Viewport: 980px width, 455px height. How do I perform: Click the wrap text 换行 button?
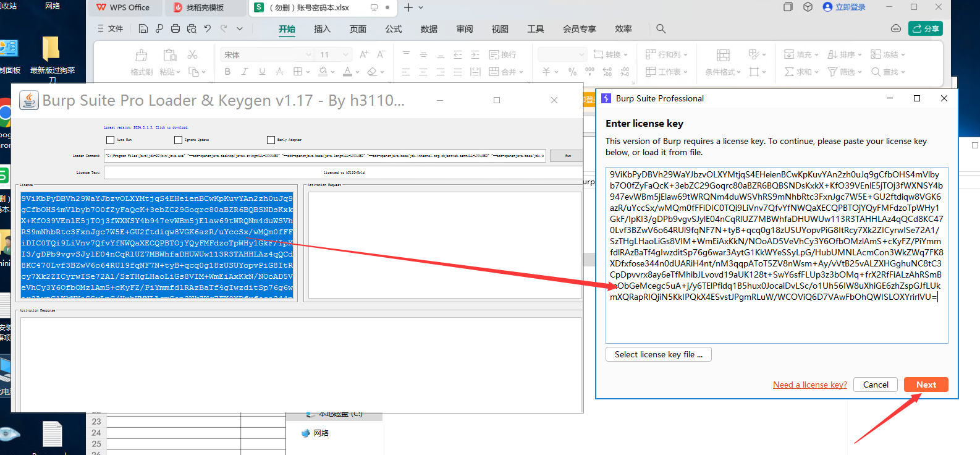coord(502,54)
